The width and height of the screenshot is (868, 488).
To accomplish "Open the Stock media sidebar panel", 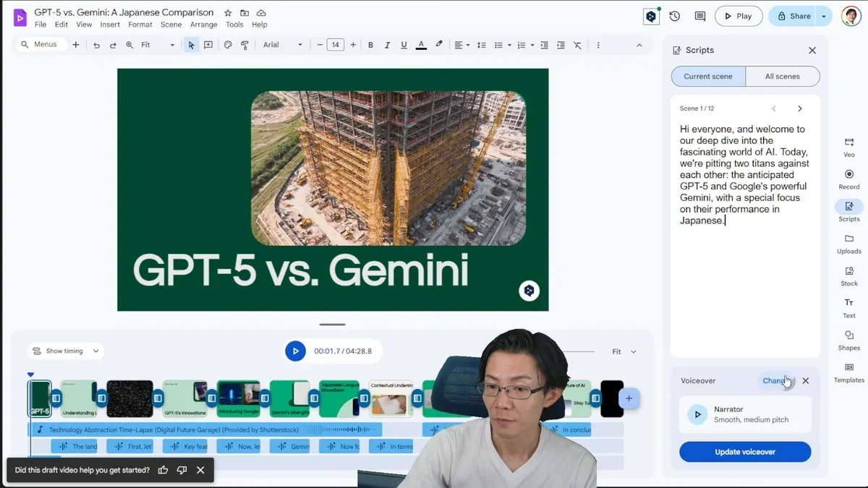I will tap(849, 276).
